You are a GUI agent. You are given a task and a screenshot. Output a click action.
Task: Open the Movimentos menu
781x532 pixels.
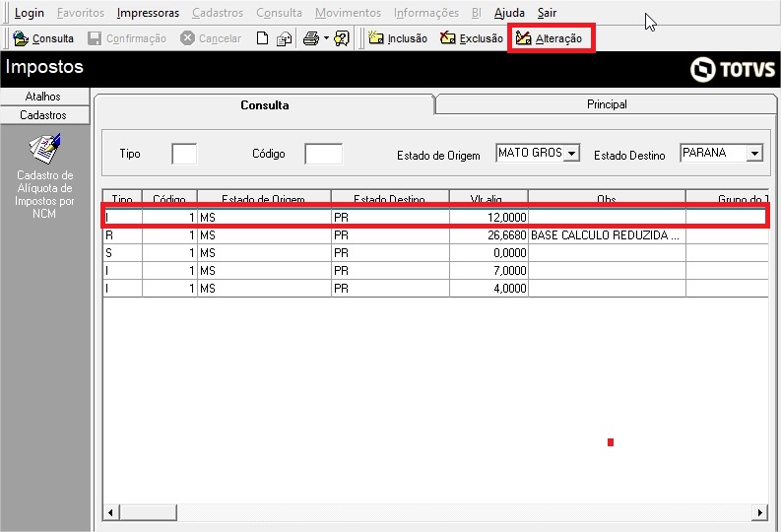pyautogui.click(x=349, y=13)
